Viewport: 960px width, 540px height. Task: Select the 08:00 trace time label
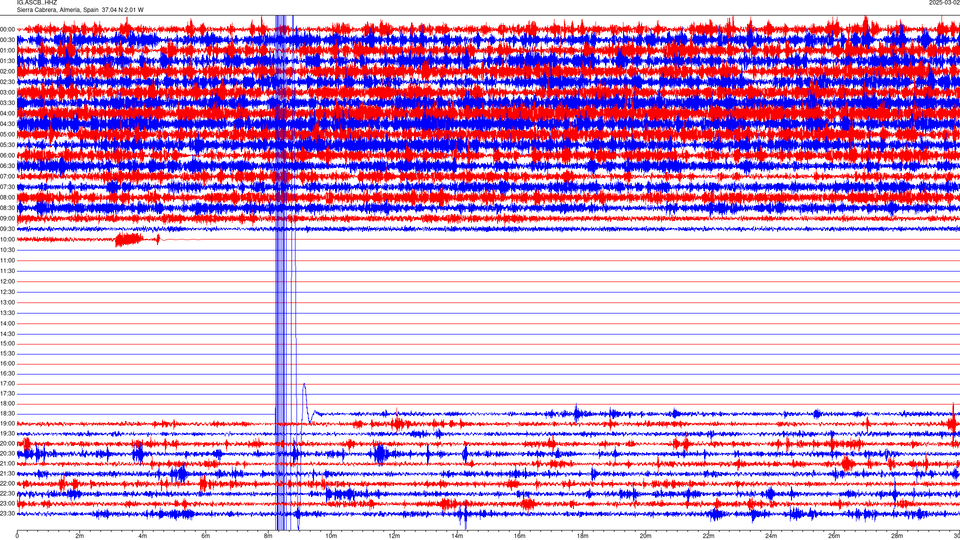point(7,197)
